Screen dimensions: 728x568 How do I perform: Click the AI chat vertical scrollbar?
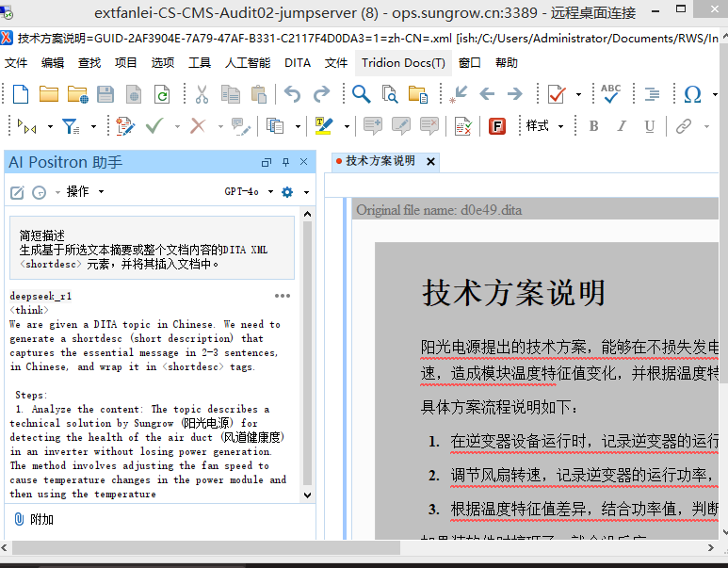coord(307,354)
